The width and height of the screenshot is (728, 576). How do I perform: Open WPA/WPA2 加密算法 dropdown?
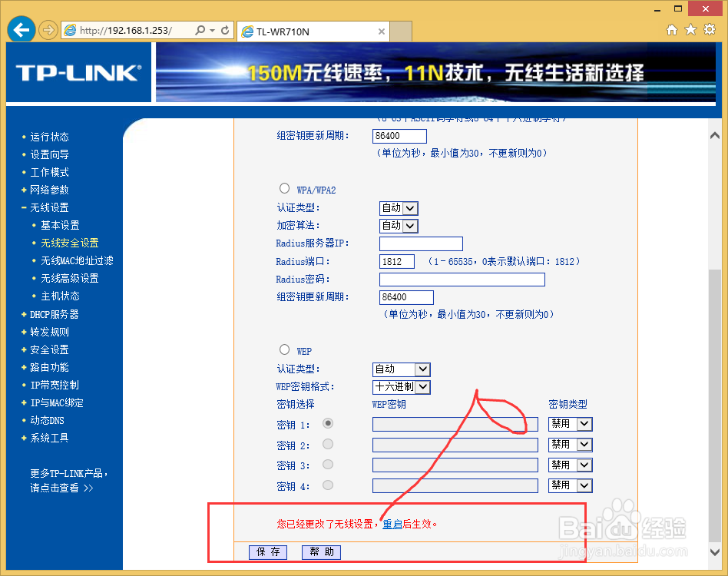click(x=399, y=226)
